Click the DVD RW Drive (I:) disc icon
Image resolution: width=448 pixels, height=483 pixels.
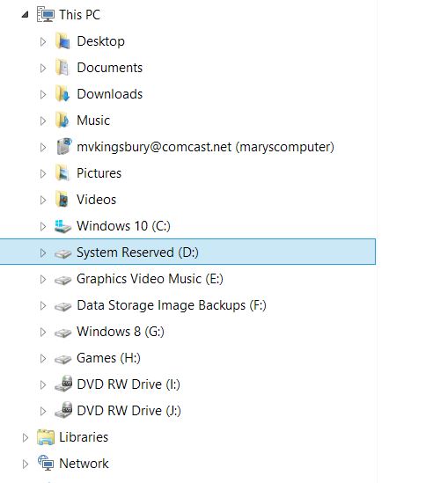[x=63, y=384]
